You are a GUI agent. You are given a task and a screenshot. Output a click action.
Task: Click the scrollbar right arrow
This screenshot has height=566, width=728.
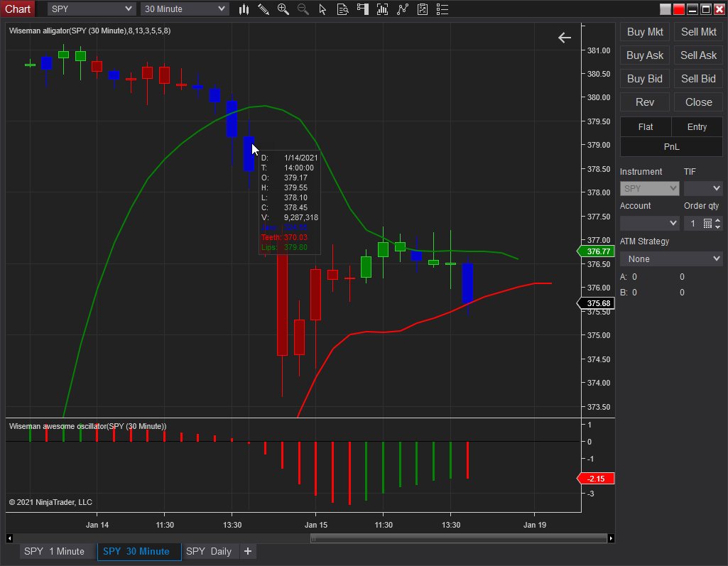click(611, 538)
